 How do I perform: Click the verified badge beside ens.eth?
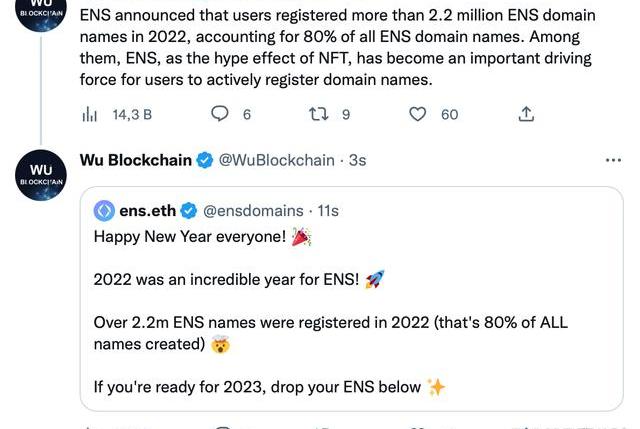click(x=188, y=210)
